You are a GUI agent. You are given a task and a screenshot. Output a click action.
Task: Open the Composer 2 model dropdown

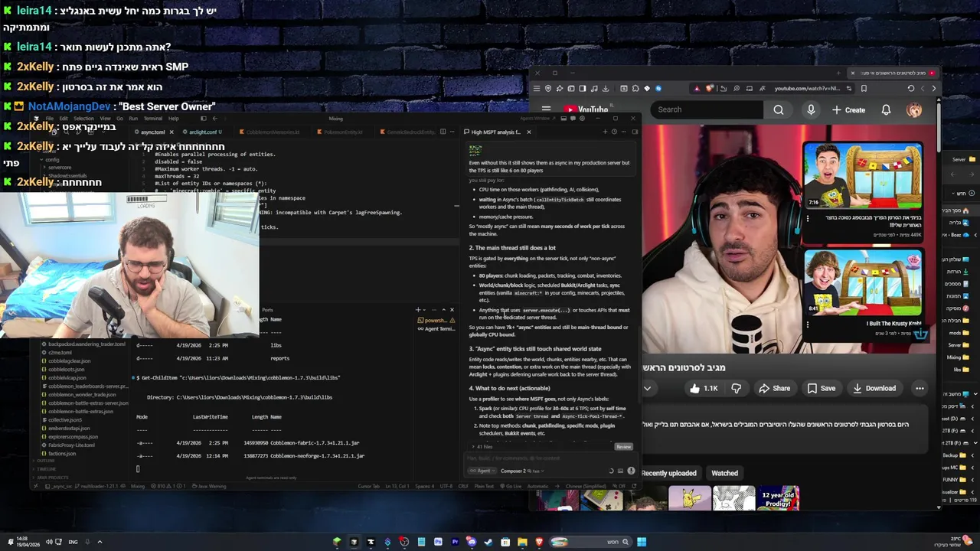pos(521,471)
